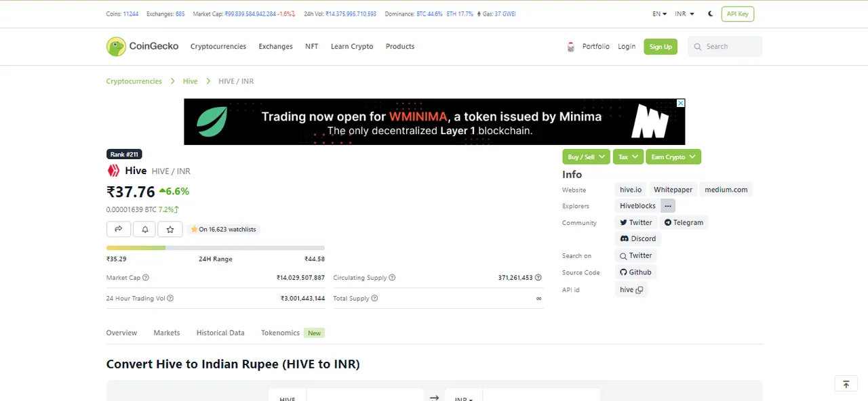Click the scroll-to-top arrow button
The image size is (868, 401).
tap(846, 384)
